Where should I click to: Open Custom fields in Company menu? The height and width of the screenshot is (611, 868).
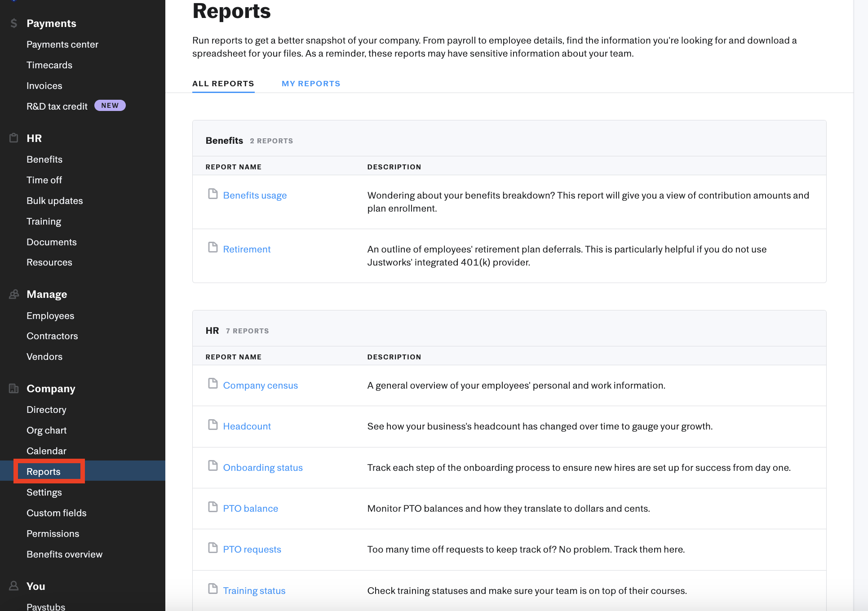pos(56,513)
